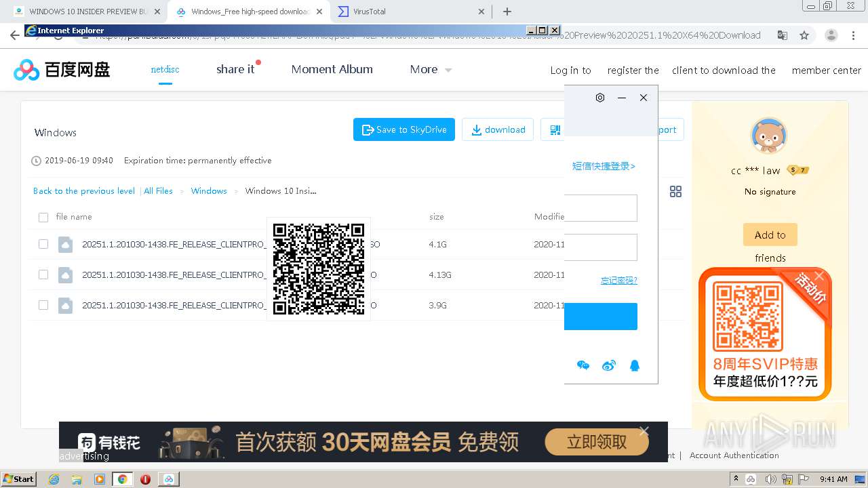Toggle the select-all file name checkbox

pos(43,218)
